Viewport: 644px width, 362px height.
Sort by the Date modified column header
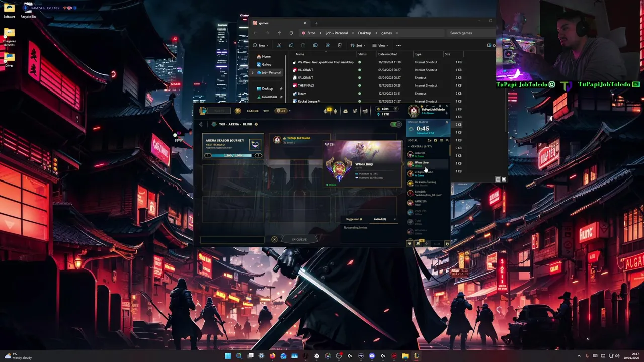coord(388,54)
